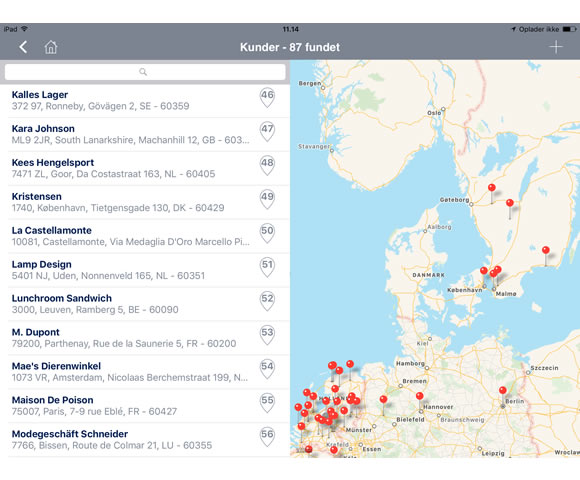Click the battery indicator in status bar
This screenshot has height=480, width=580.
(569, 29)
